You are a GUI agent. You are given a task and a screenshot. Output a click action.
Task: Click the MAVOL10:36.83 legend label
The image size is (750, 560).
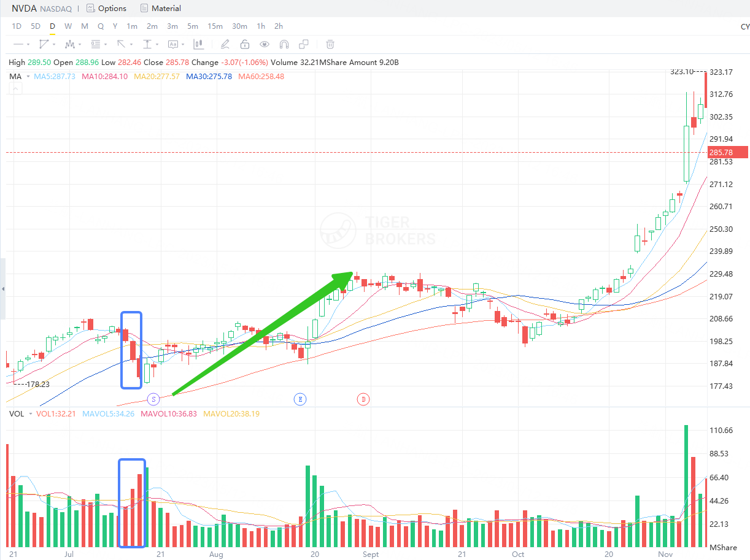pos(169,414)
